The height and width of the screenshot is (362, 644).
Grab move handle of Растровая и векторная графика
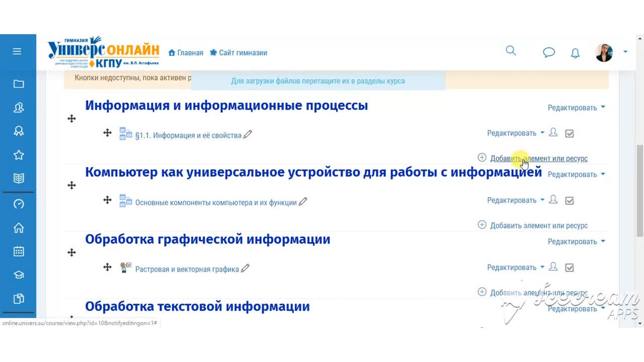(x=107, y=267)
